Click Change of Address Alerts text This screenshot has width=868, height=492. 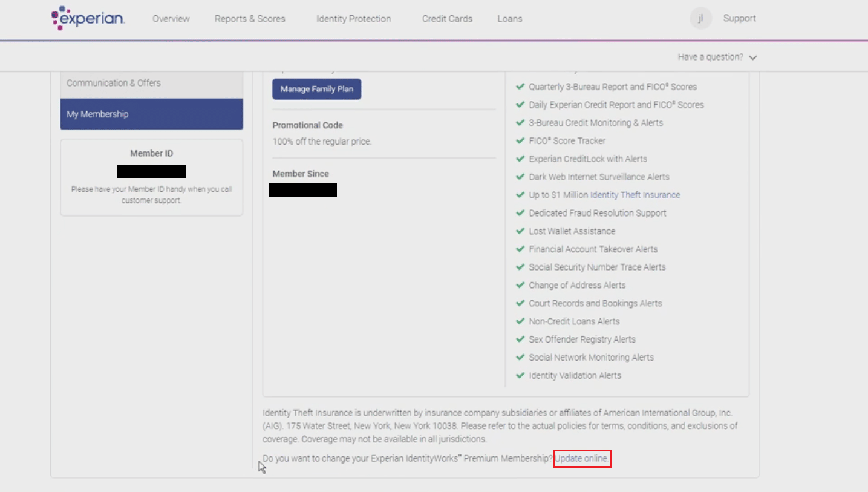click(x=577, y=286)
